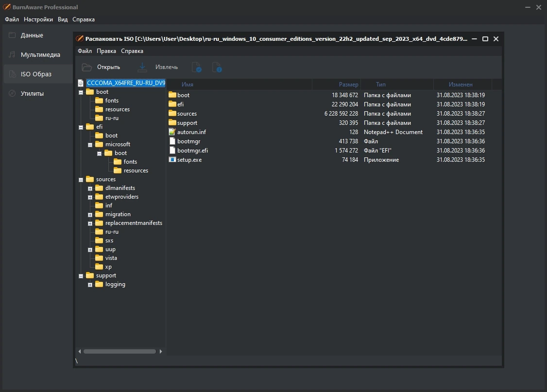Click the document with checkmark toolbar icon
The height and width of the screenshot is (392, 547).
[x=197, y=67]
